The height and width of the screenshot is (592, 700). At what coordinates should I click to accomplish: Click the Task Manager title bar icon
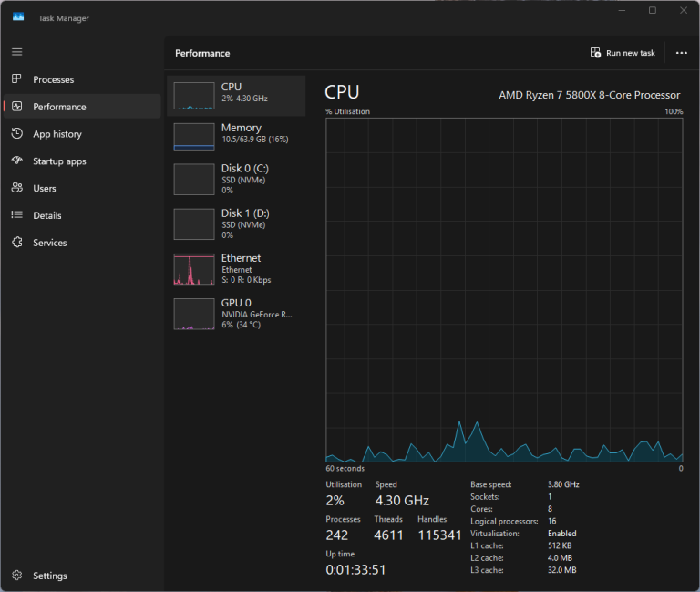[x=18, y=17]
